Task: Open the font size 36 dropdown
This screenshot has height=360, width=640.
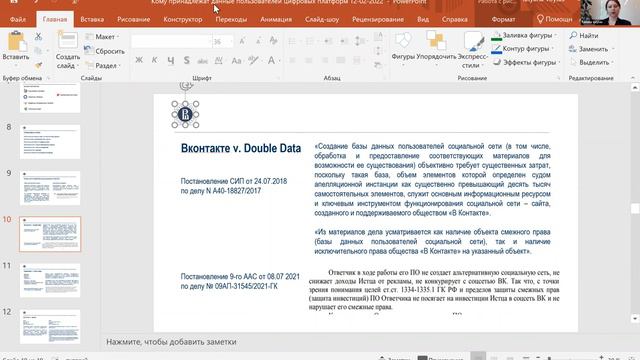Action: point(223,41)
